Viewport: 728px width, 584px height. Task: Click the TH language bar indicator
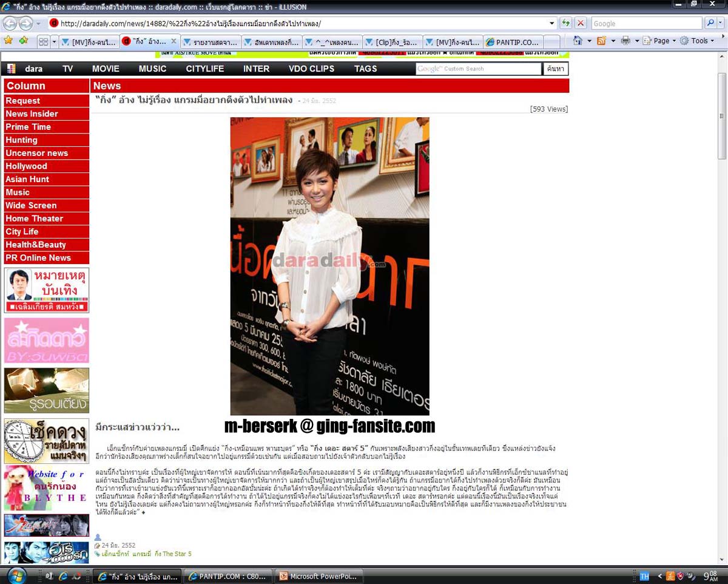644,576
